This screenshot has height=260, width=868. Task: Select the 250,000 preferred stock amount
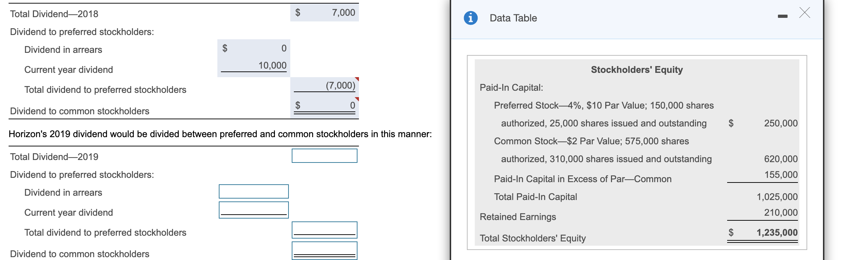(x=781, y=123)
